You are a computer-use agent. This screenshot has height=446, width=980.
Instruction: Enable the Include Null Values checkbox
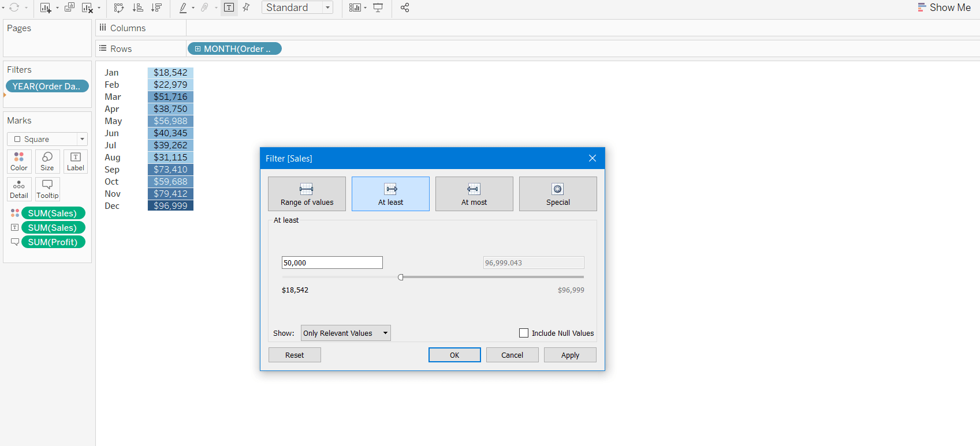click(x=524, y=333)
